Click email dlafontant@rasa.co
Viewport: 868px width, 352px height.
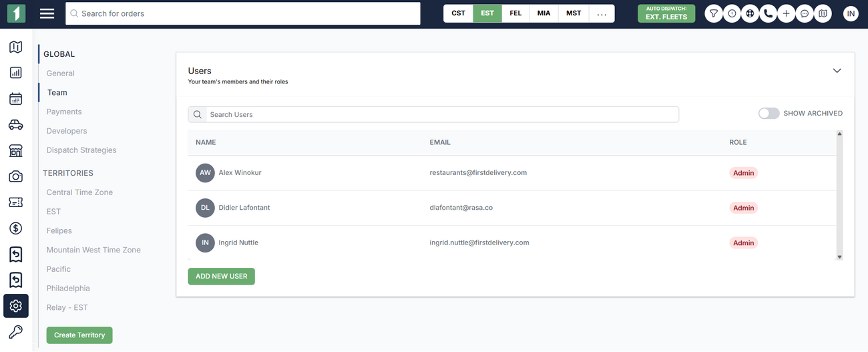[x=461, y=208]
